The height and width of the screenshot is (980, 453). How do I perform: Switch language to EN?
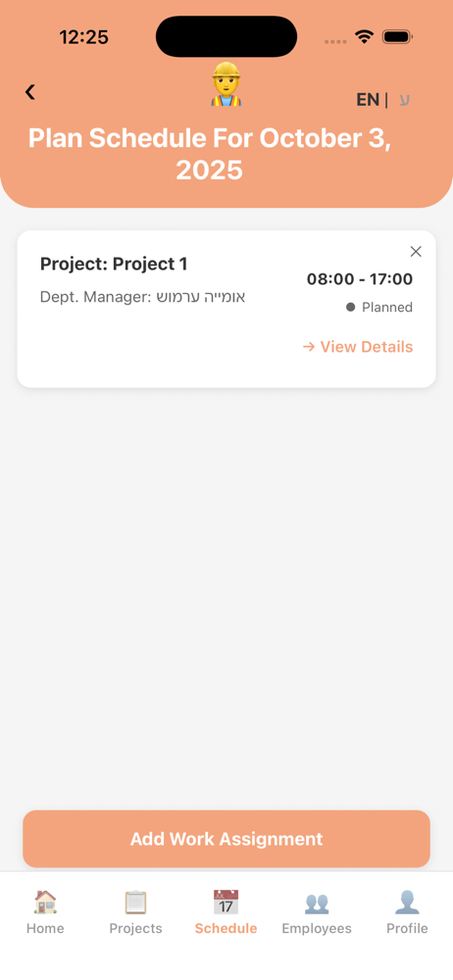click(368, 100)
